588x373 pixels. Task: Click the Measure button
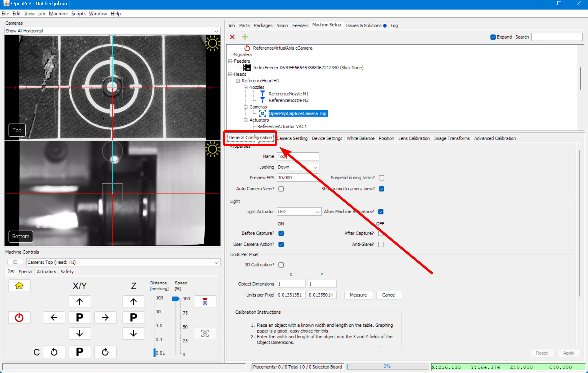(358, 295)
